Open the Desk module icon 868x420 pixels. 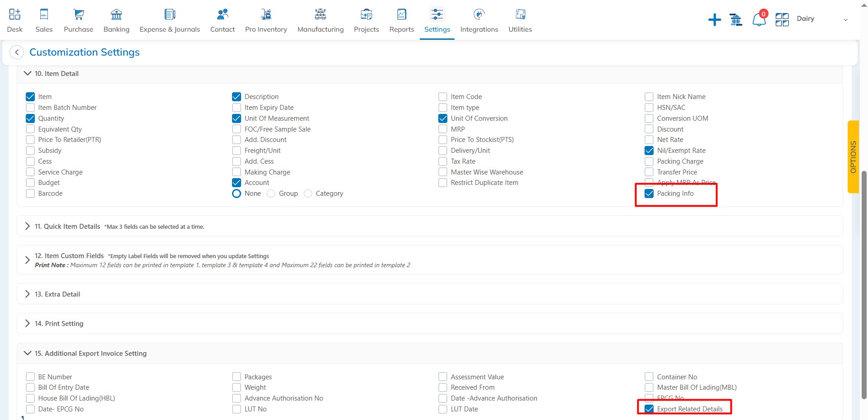click(x=14, y=14)
